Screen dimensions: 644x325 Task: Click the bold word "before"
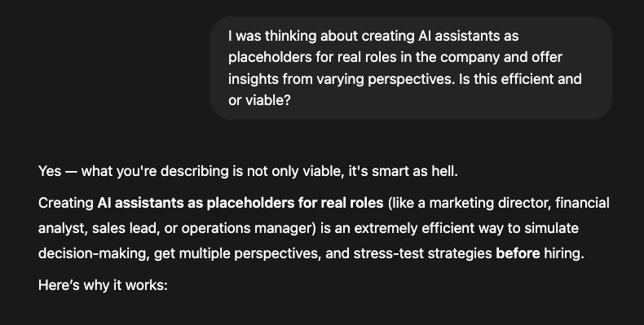click(518, 253)
